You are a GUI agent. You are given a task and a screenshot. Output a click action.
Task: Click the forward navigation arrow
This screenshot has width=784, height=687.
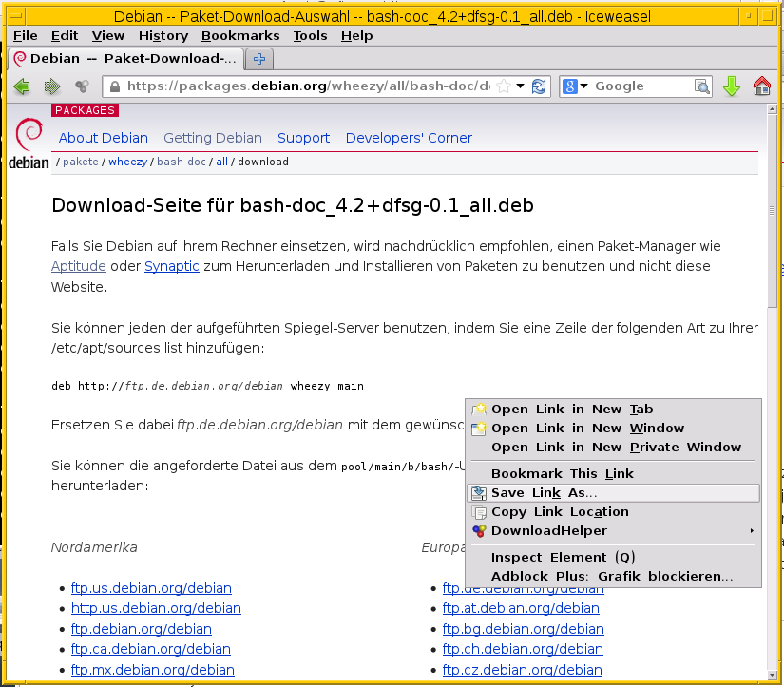point(52,86)
